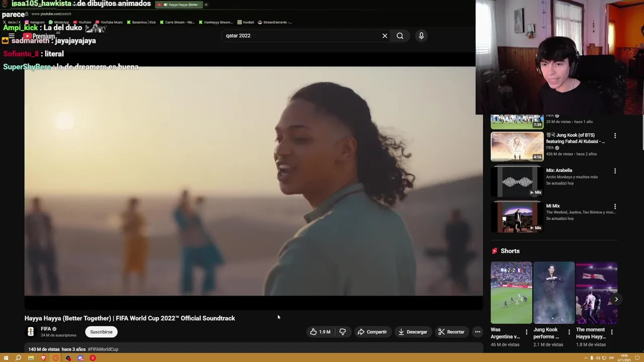644x362 pixels.
Task: Open the Mi Mix playlist thumbnail
Action: pyautogui.click(x=517, y=217)
